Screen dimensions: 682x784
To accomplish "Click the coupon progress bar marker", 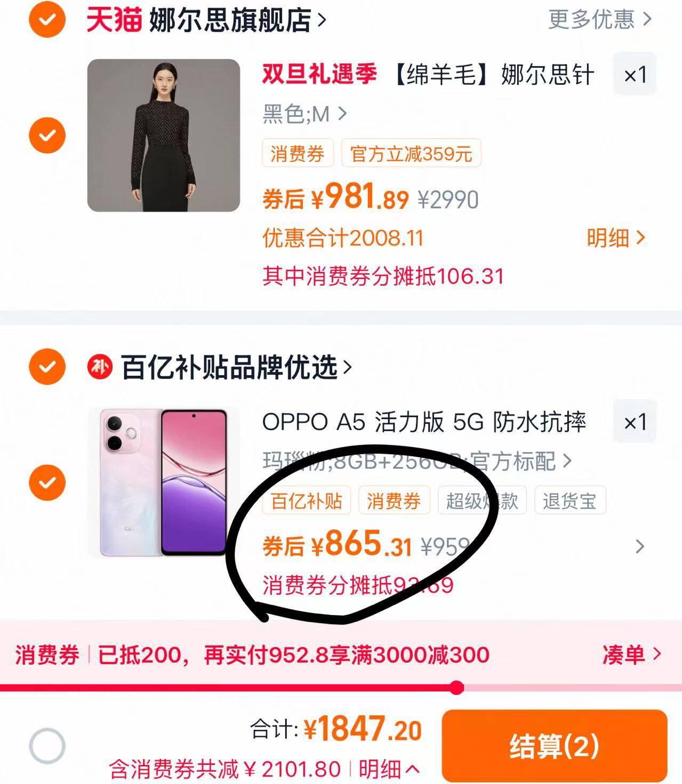I will [456, 688].
